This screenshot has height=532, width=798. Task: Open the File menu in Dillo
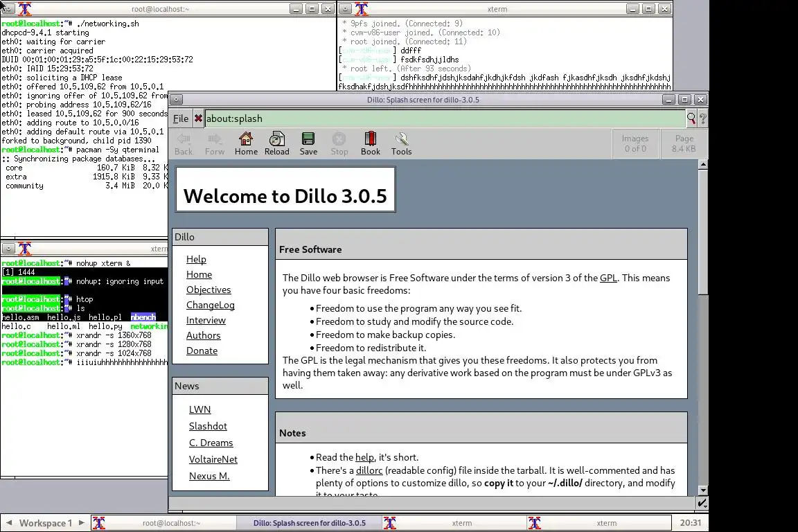coord(181,118)
